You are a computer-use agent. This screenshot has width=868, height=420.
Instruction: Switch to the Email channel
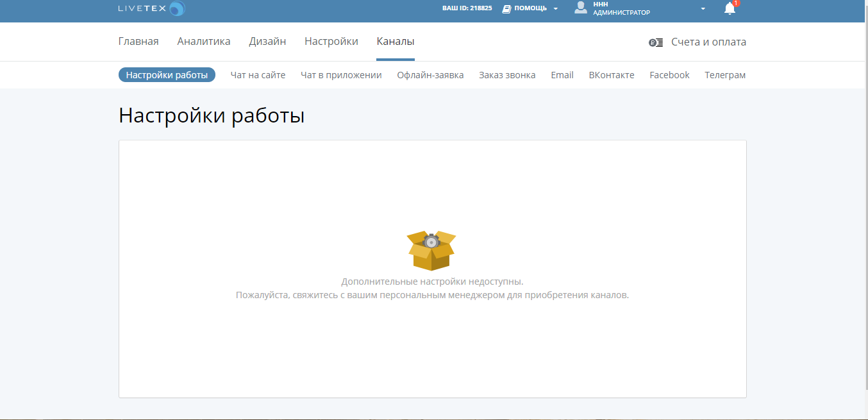pos(562,74)
